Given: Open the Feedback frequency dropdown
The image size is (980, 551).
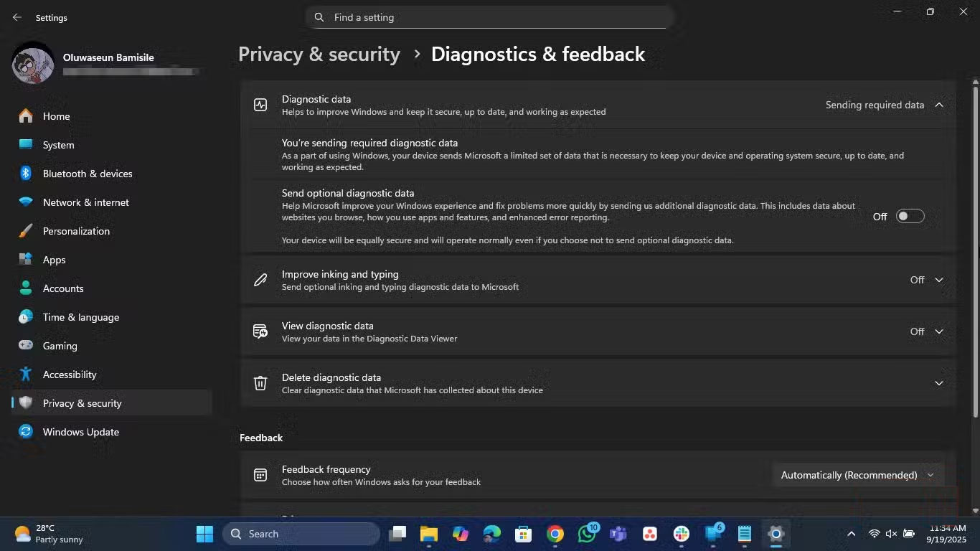Looking at the screenshot, I should (x=857, y=475).
